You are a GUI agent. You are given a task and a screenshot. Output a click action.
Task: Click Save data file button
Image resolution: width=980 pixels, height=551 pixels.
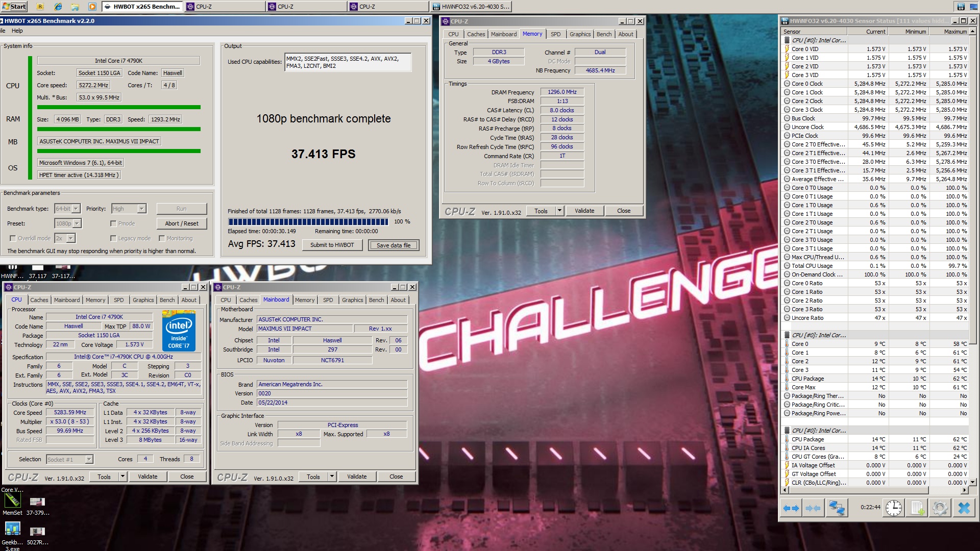click(x=394, y=245)
